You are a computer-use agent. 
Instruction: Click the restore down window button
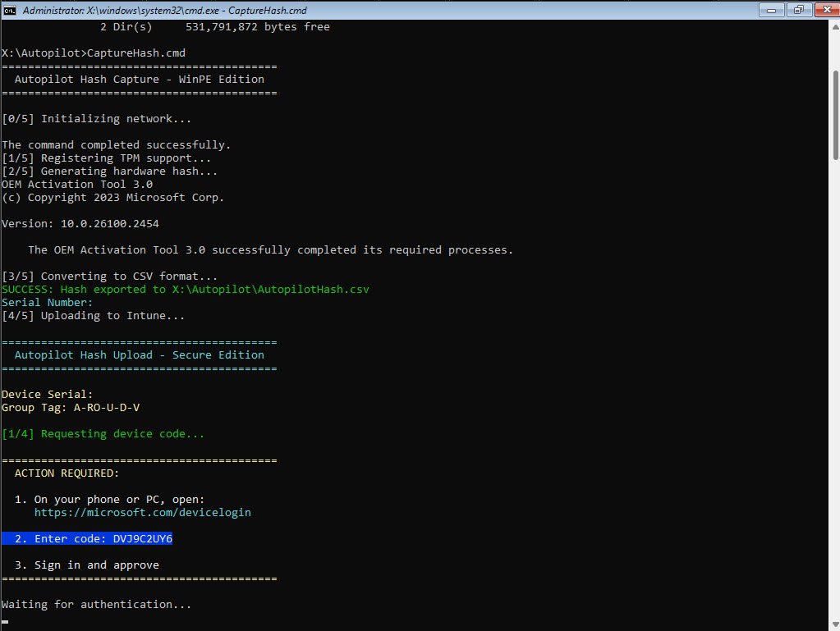point(797,10)
